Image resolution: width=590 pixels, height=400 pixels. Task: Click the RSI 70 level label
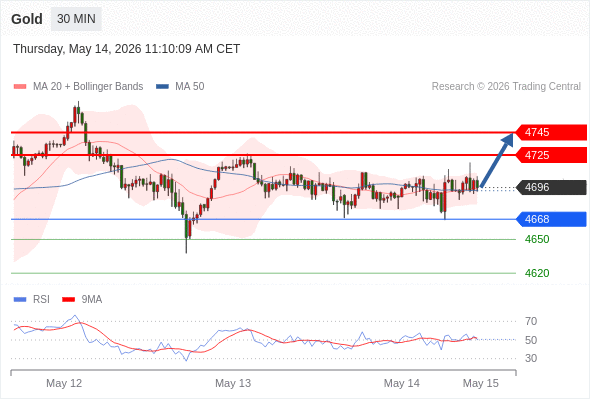(x=531, y=321)
